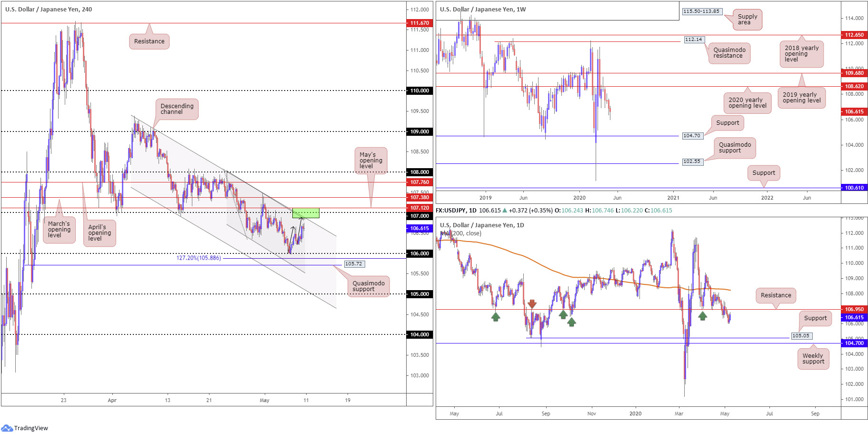The image size is (868, 434).
Task: Click 2020 on the weekly time axis
Action: coord(579,198)
